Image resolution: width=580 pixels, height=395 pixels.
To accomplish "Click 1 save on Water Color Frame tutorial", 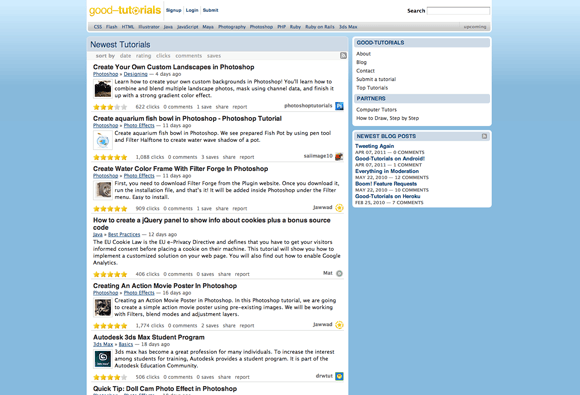I will pos(204,209).
